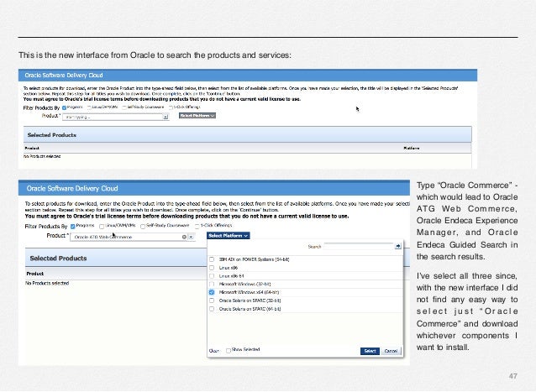Viewport: 536px width, 392px height.
Task: Click 'No Products selected' text in lower screenshot
Action: pos(47,283)
